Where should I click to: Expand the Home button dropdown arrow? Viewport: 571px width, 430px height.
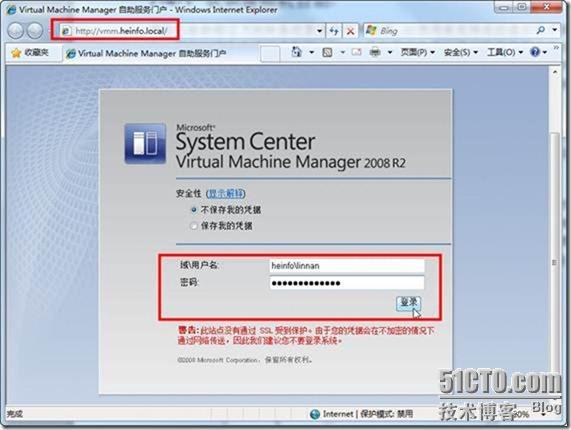(312, 52)
